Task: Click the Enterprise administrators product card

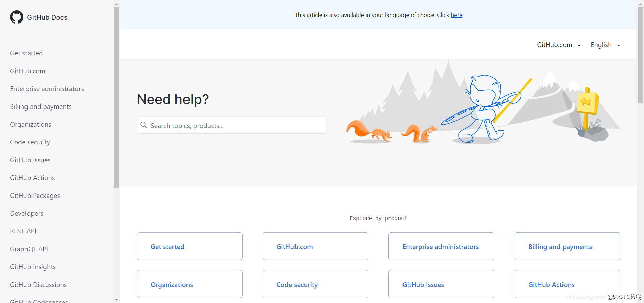Action: click(441, 246)
